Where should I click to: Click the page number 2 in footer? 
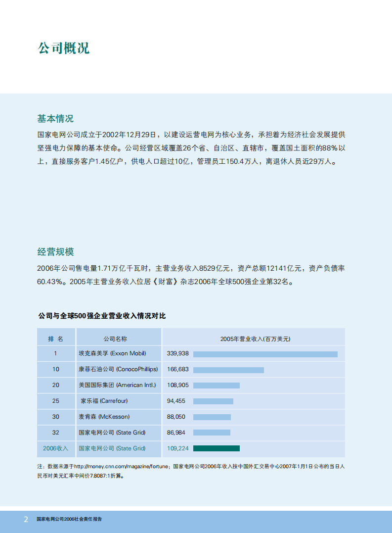(26, 520)
